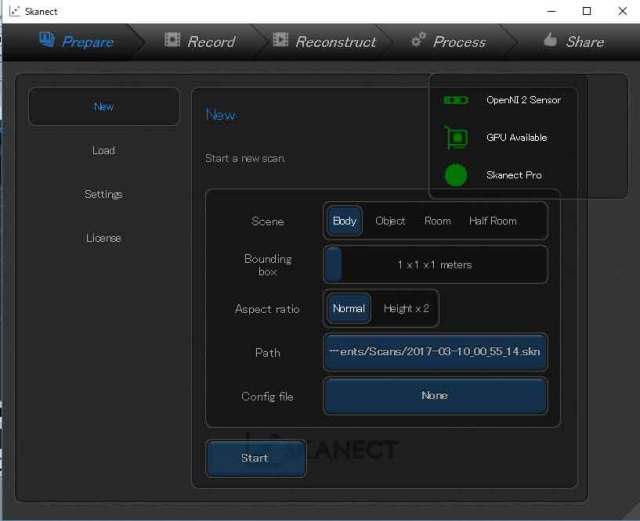Click the Record film-strip icon
Viewport: 640px width, 521px height.
(172, 40)
